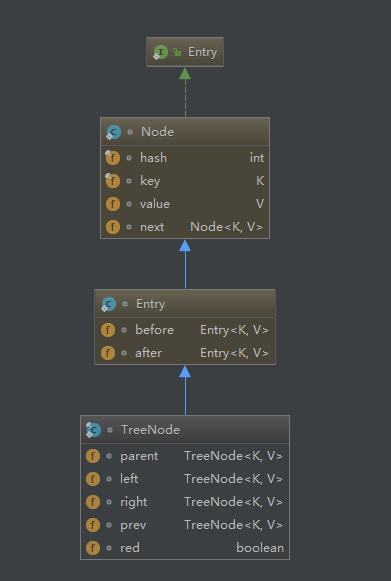Click the K type label of key
The image size is (391, 581).
(260, 181)
